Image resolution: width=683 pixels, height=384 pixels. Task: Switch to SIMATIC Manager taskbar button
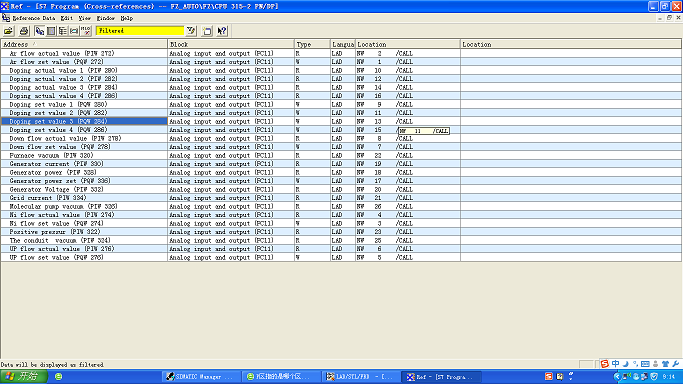[202, 377]
